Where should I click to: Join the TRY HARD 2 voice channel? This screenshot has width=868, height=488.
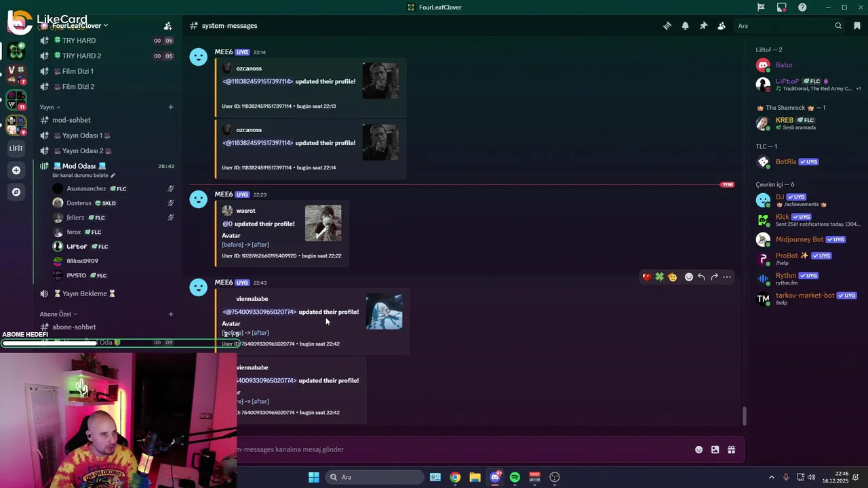click(x=107, y=56)
